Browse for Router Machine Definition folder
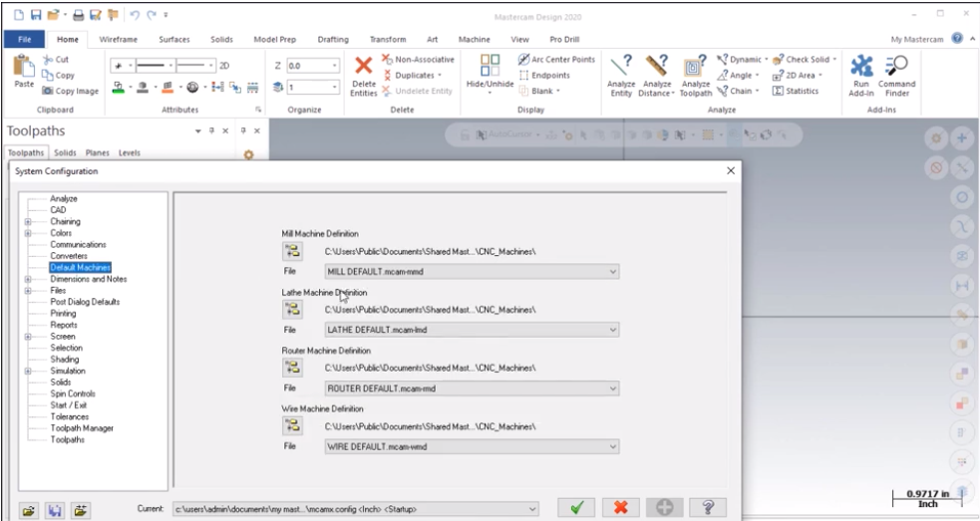This screenshot has height=521, width=980. [292, 368]
